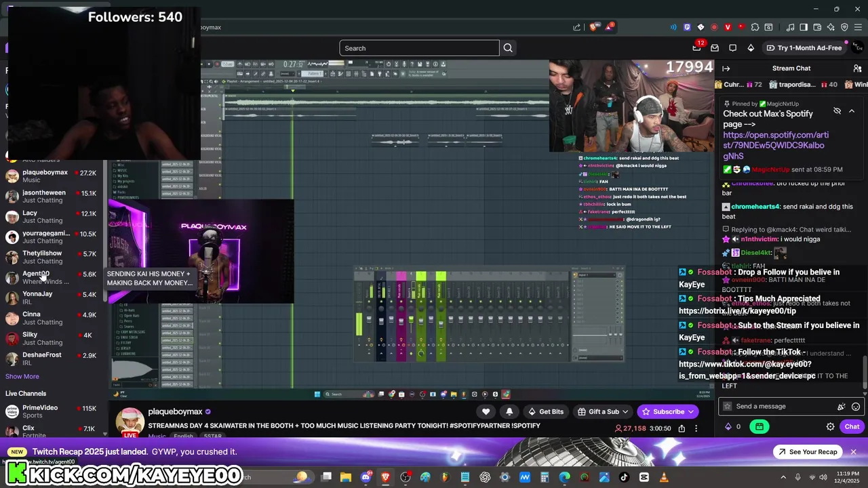Open chat settings gear icon
The height and width of the screenshot is (488, 868).
coord(830,426)
